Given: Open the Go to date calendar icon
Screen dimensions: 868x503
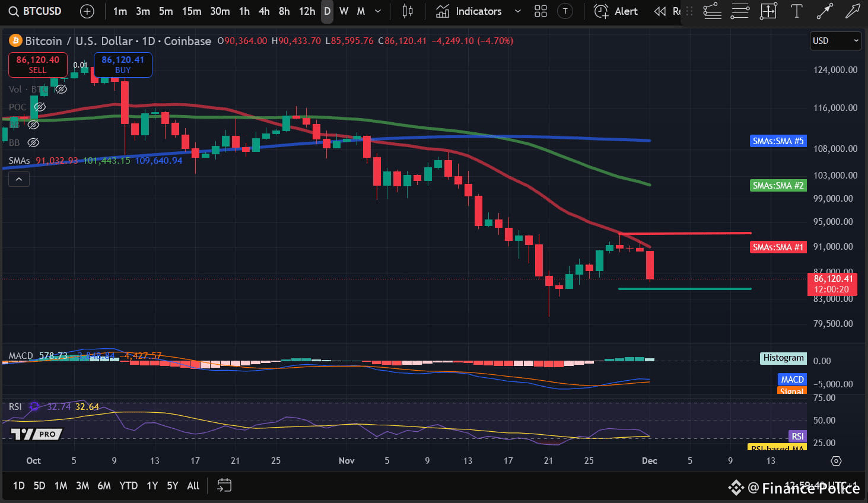Looking at the screenshot, I should coord(224,486).
